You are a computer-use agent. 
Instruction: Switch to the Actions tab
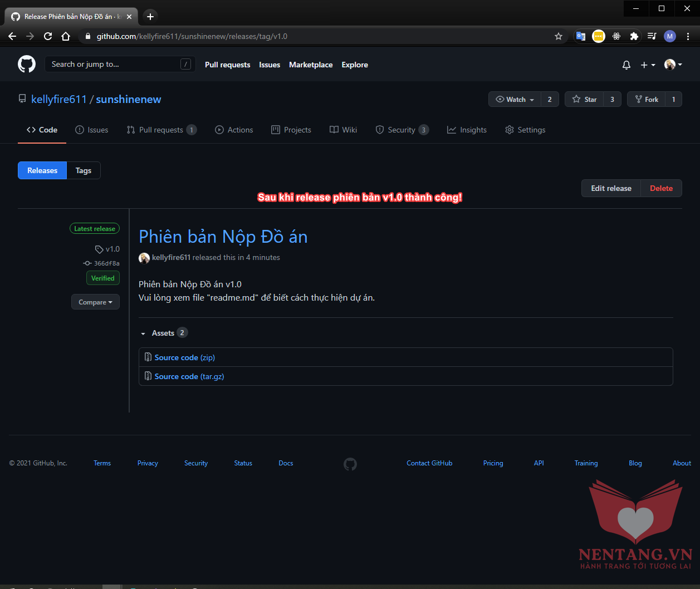(234, 130)
